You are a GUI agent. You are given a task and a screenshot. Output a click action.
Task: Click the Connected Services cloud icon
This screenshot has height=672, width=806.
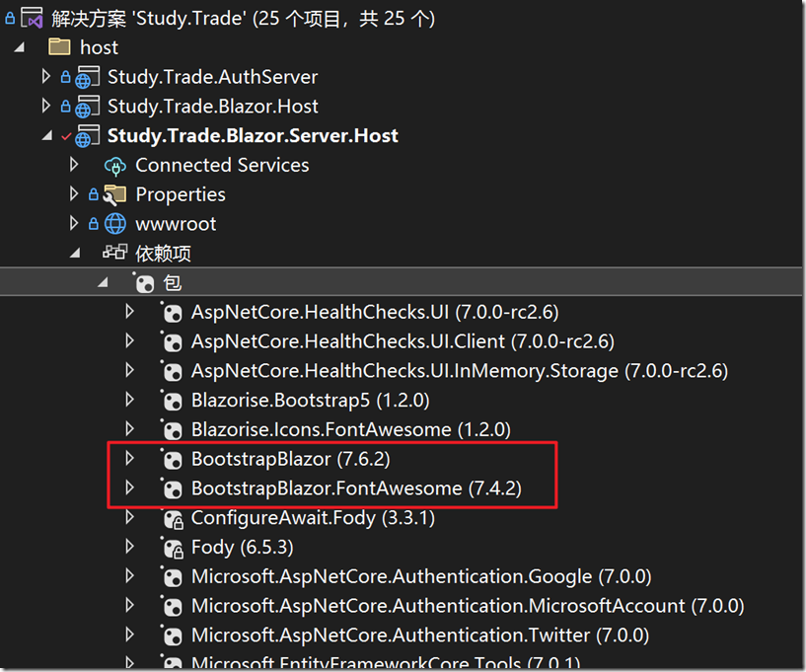click(115, 166)
